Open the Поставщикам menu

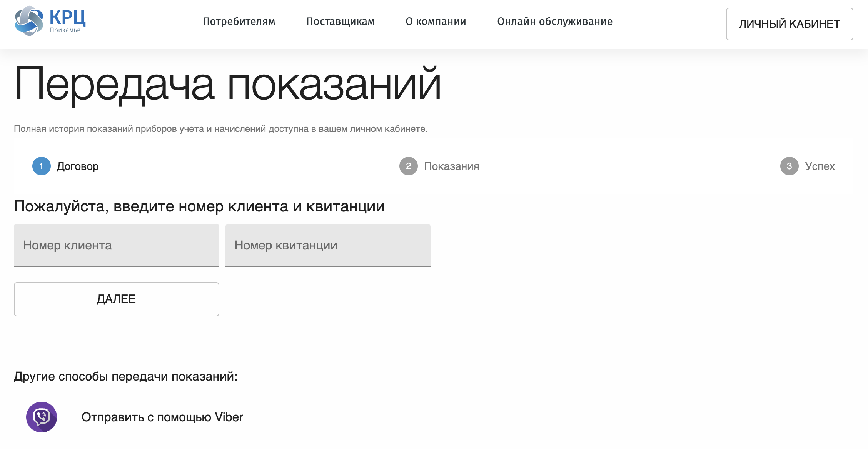[341, 22]
